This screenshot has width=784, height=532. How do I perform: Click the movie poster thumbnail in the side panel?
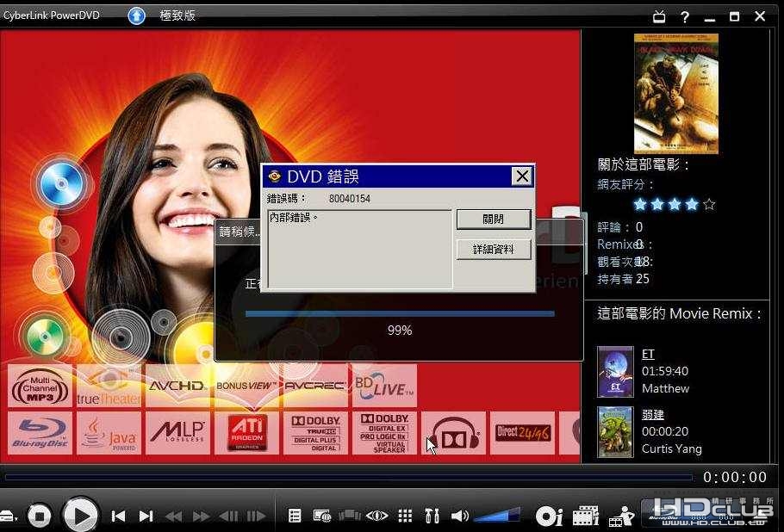[676, 94]
